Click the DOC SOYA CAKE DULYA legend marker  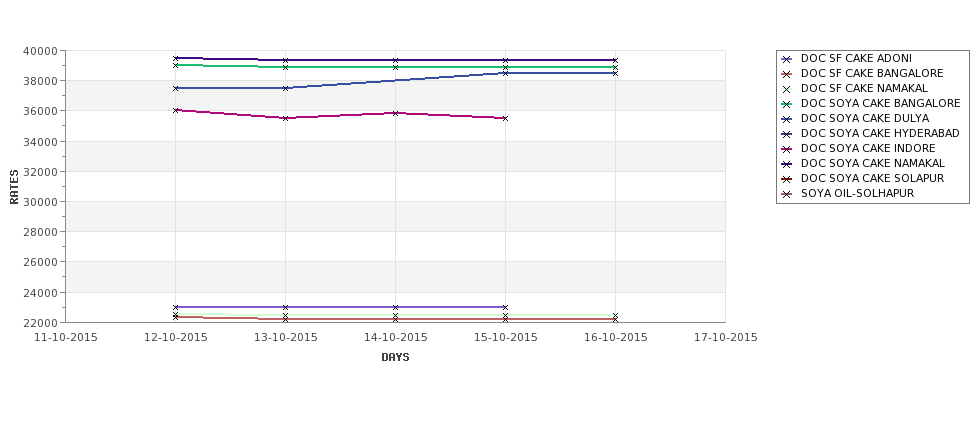pyautogui.click(x=787, y=119)
